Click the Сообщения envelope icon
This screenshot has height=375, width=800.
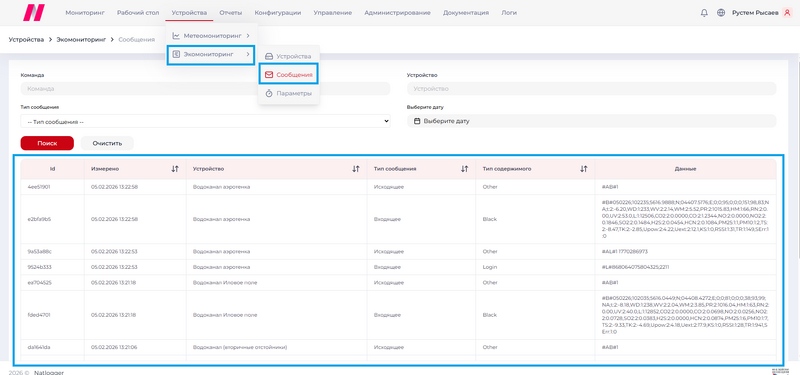pyautogui.click(x=269, y=75)
